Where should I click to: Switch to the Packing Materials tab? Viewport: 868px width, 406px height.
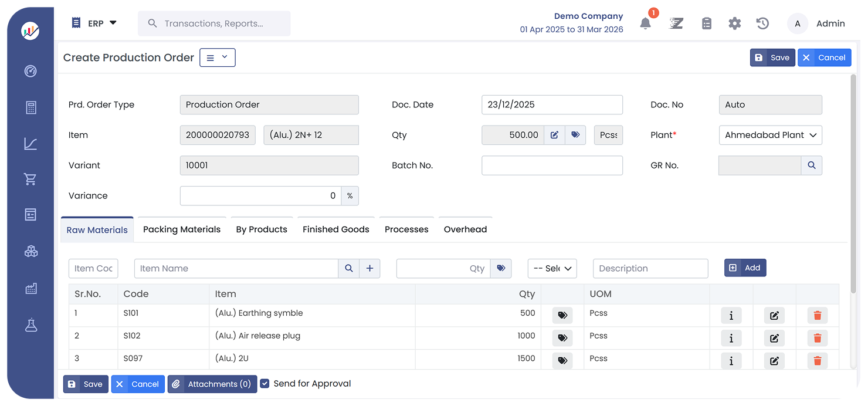[x=182, y=229]
